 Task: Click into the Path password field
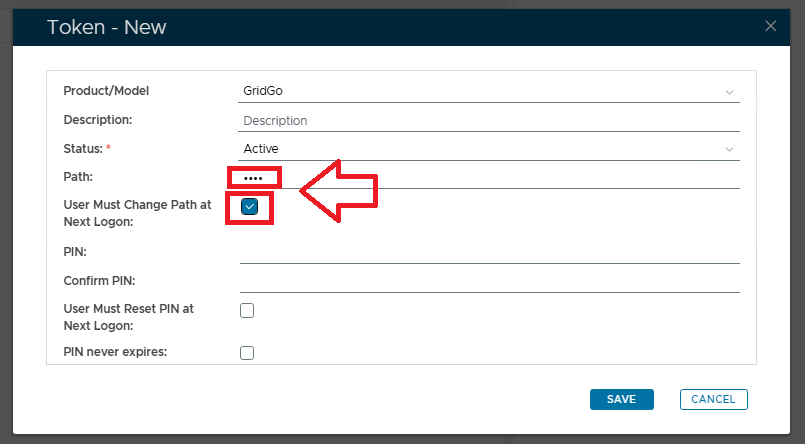point(489,177)
